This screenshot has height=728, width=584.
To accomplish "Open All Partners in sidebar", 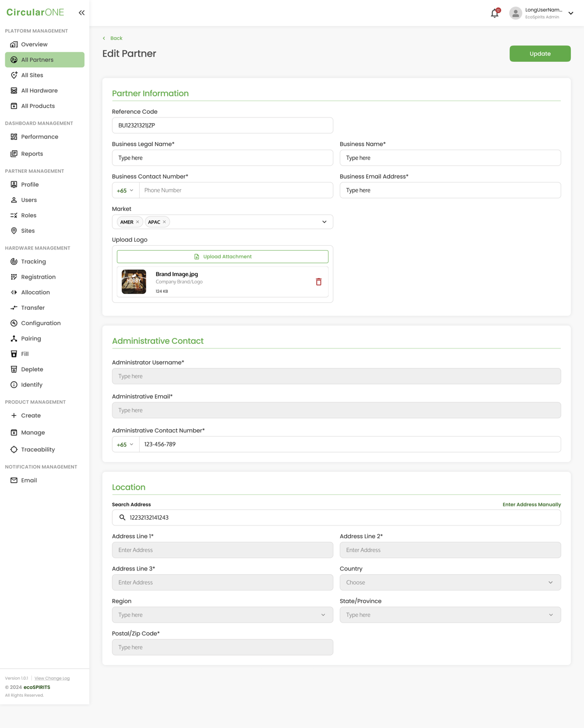I will click(x=45, y=60).
